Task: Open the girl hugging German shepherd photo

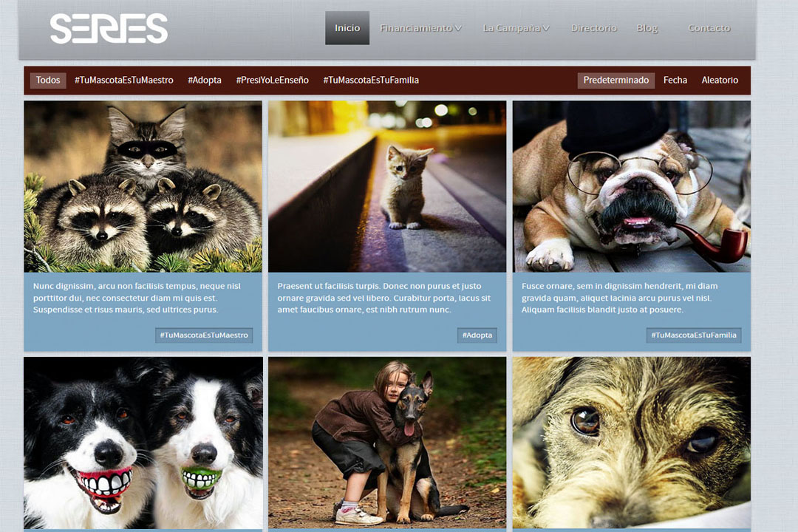Action: tap(387, 443)
